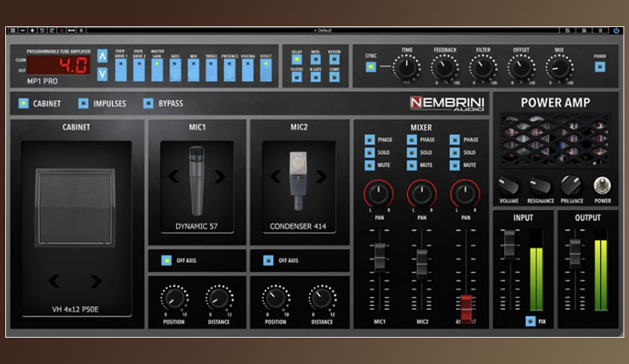Click the lock icon in top bar
629x364 pixels.
pyautogui.click(x=600, y=31)
